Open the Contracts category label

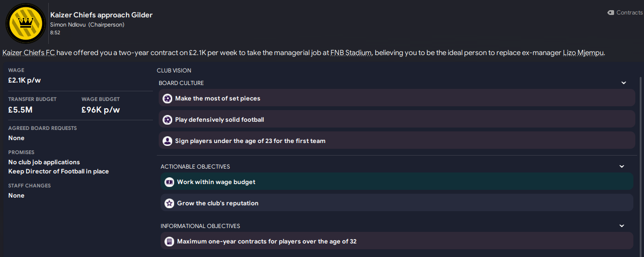point(629,13)
